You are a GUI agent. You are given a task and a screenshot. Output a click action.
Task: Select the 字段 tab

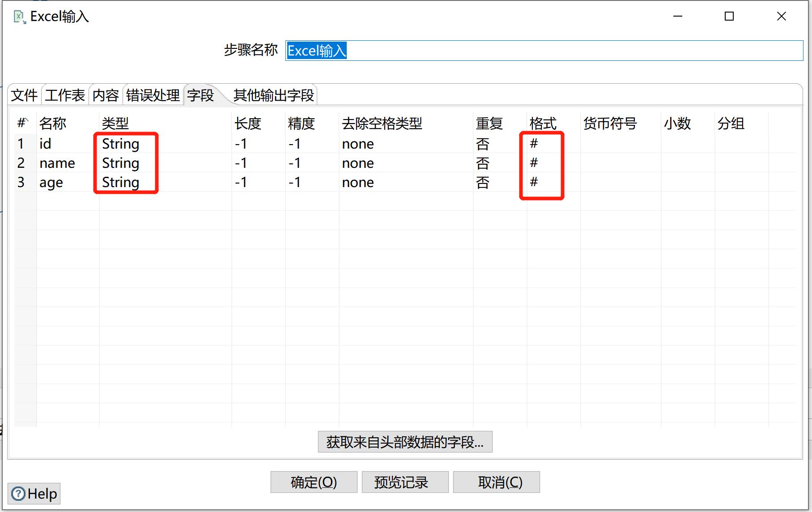(200, 95)
